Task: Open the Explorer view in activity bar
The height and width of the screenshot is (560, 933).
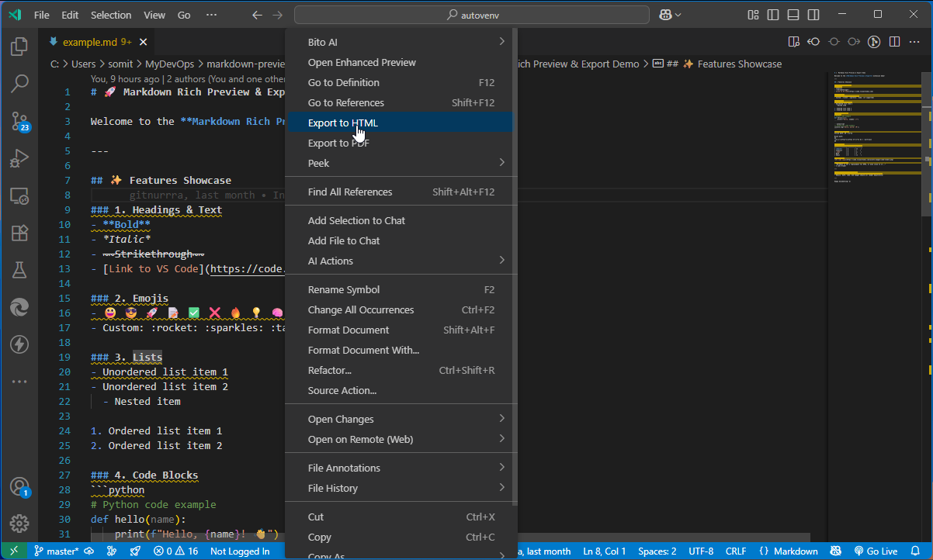Action: [x=19, y=47]
